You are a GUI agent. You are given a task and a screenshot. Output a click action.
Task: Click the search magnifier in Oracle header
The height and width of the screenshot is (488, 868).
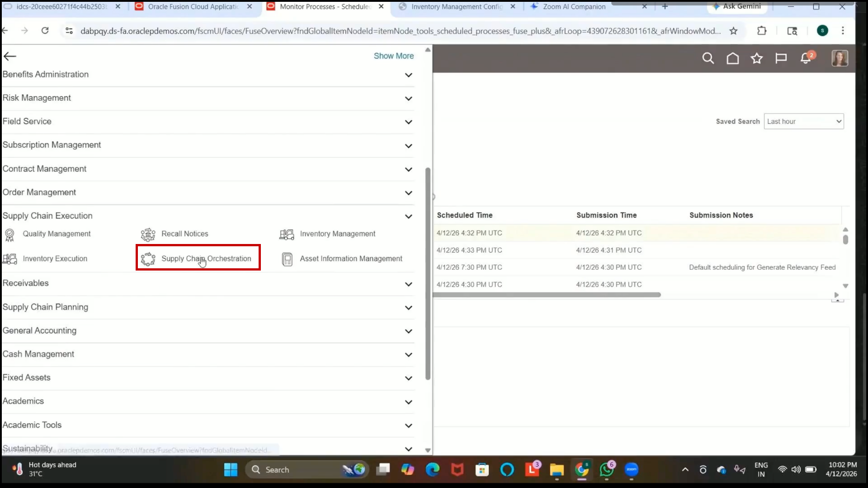708,58
